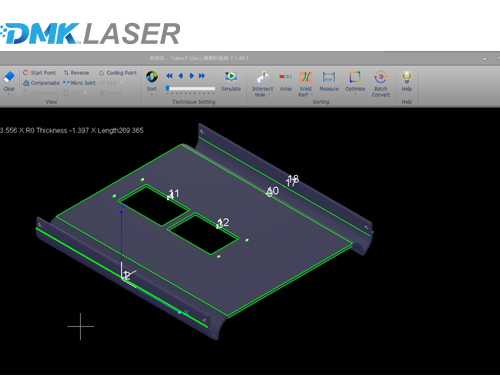Click the greyed Outer/Inner tool
Screen dimensions: 500x375
(41, 93)
